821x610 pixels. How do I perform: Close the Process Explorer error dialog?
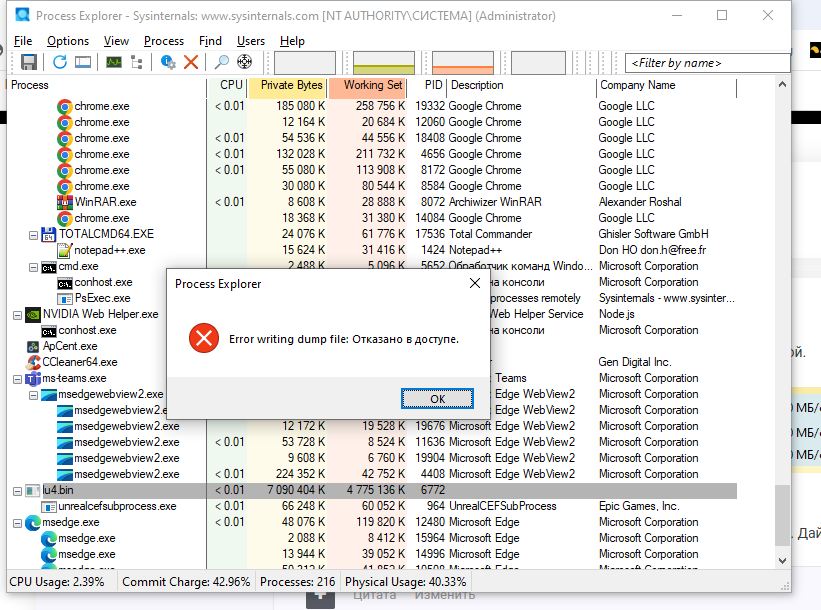pyautogui.click(x=475, y=283)
